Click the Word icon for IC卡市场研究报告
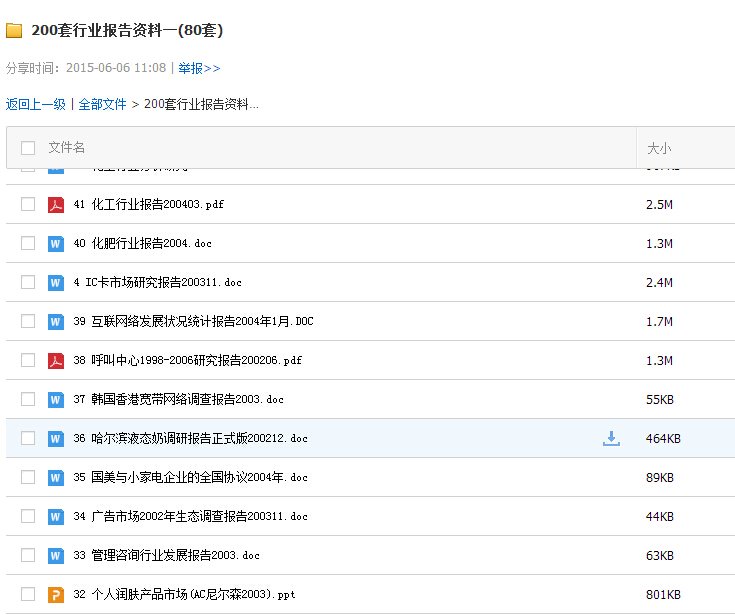The image size is (735, 615). pos(56,282)
